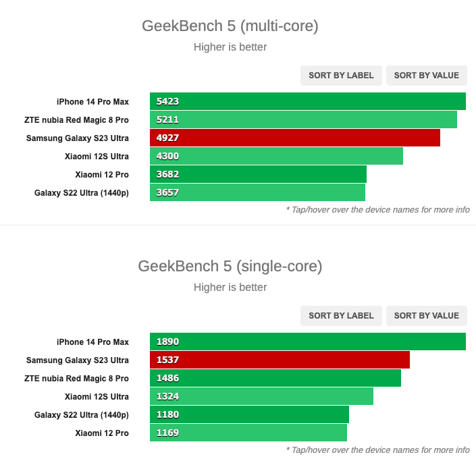This screenshot has width=476, height=463.
Task: Click the 1890 single-core score bar
Action: pyautogui.click(x=307, y=342)
